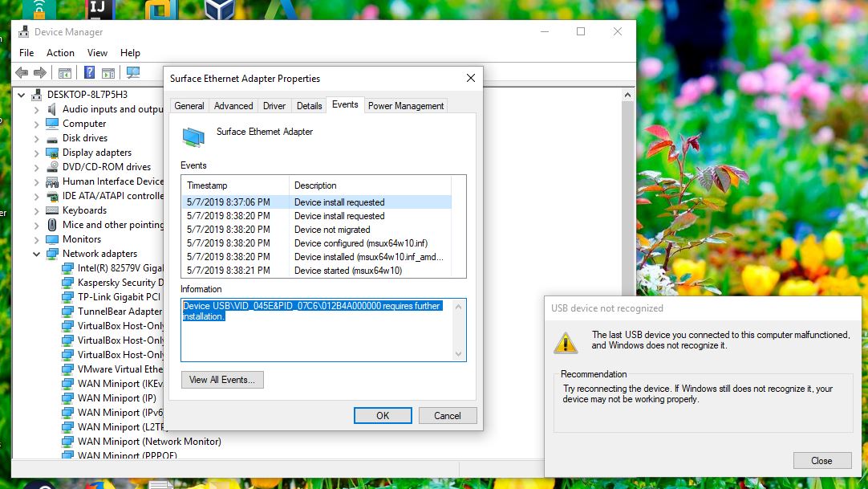Expand the Disk drives category

[36, 138]
